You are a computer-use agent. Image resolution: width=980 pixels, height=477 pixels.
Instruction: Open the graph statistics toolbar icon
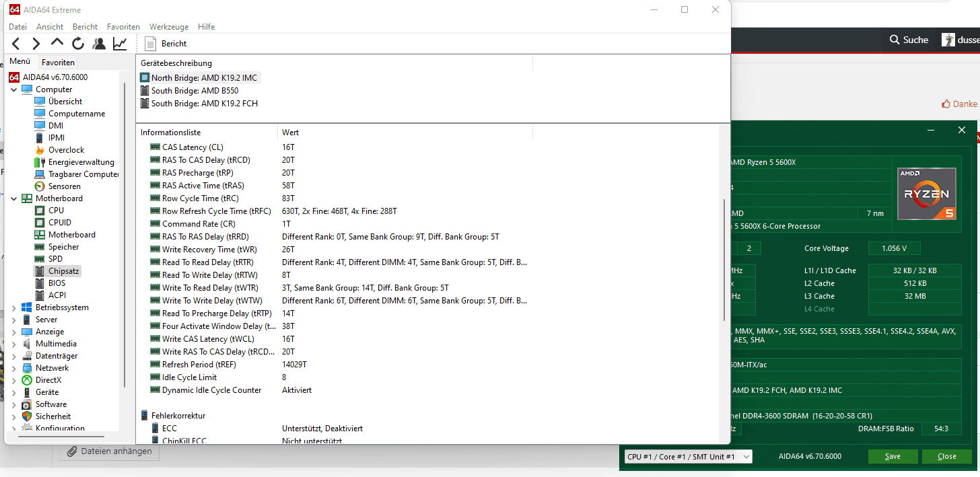120,44
